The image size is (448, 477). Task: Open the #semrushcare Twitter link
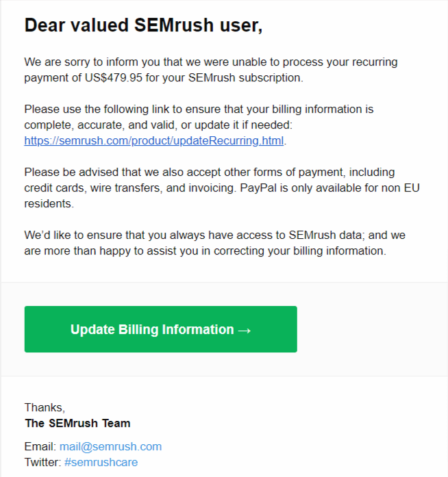101,462
